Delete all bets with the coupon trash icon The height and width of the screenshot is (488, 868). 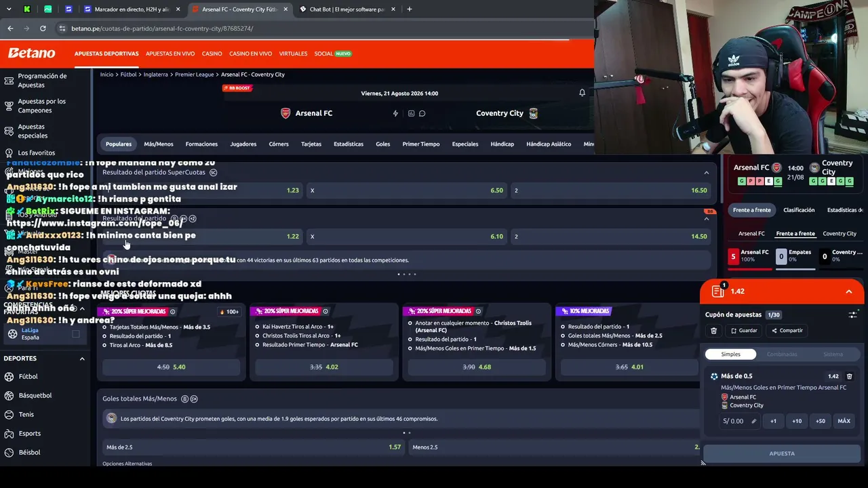(x=713, y=331)
